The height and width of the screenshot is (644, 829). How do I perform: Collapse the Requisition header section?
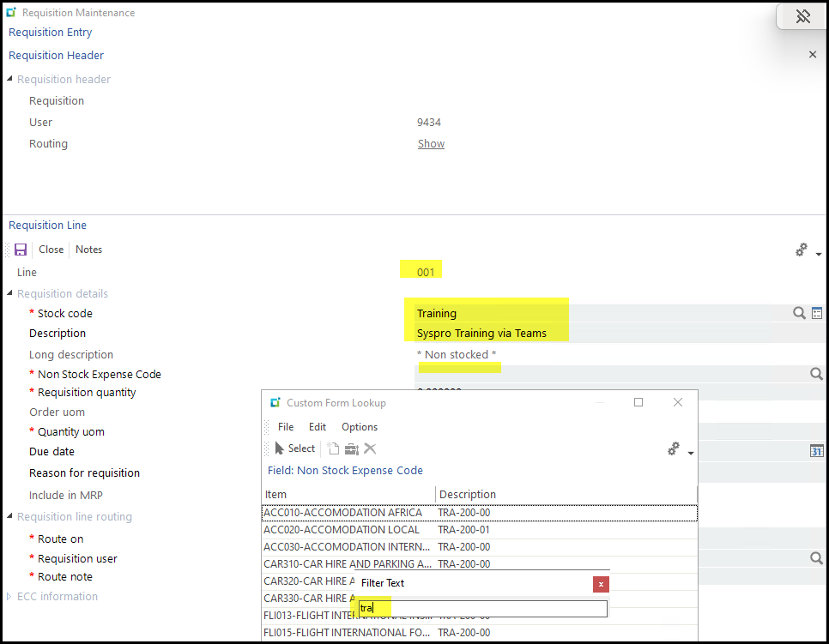[9, 80]
